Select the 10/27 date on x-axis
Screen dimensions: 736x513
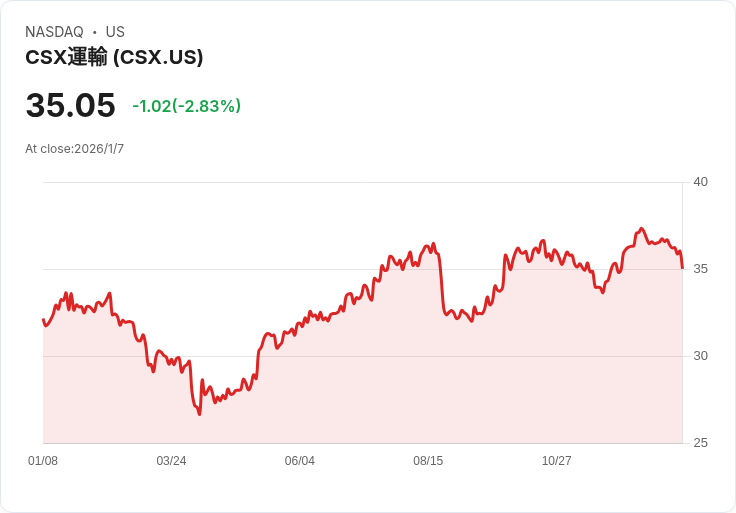click(556, 461)
